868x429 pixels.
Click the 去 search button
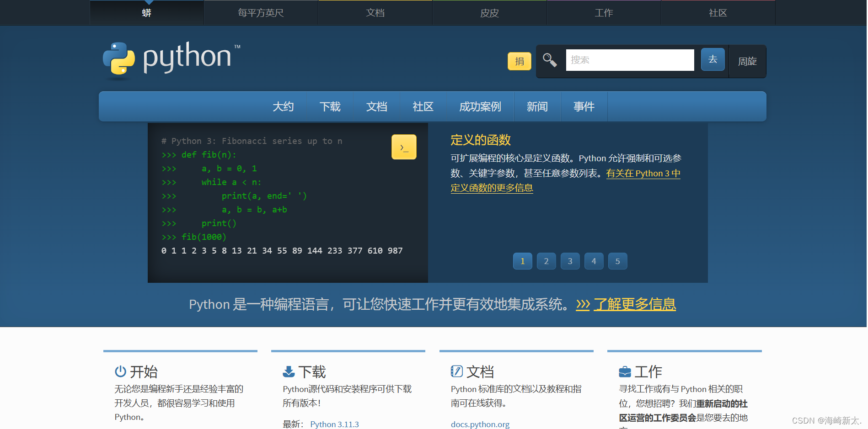(713, 59)
